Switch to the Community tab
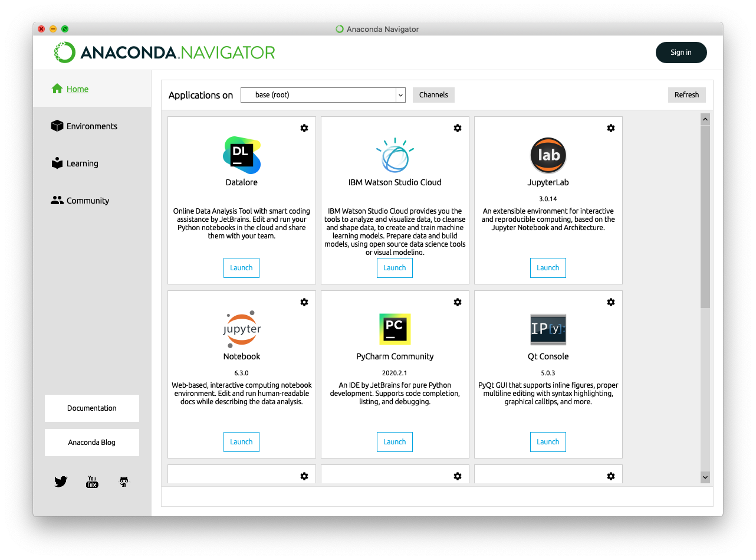The width and height of the screenshot is (756, 560). pos(87,201)
